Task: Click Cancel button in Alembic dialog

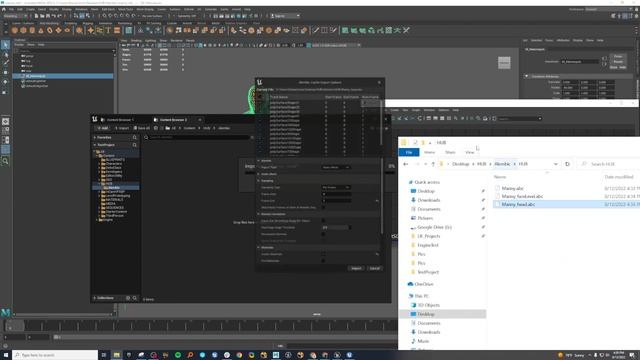Action: tap(374, 268)
